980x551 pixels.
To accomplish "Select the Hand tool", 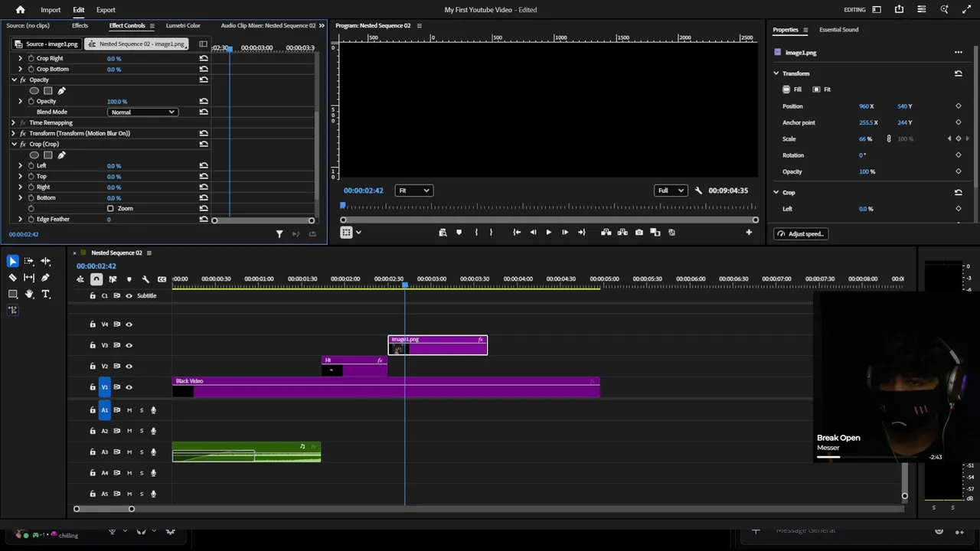I will pyautogui.click(x=29, y=294).
